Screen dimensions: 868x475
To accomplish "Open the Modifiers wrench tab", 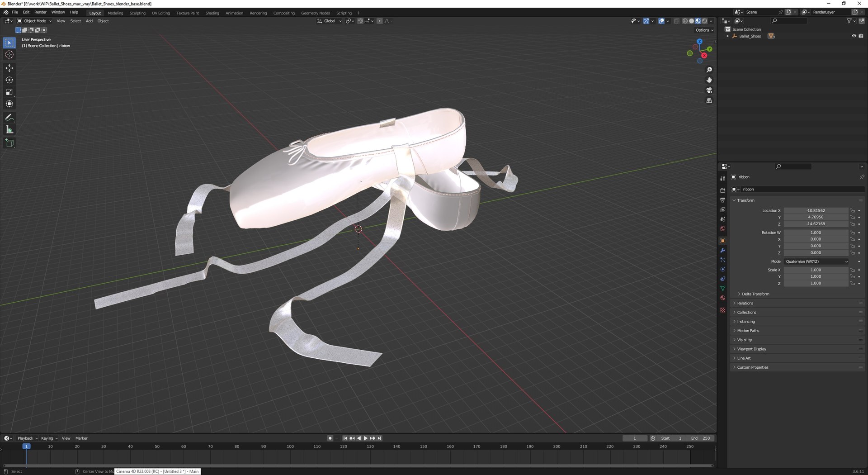I will click(722, 251).
